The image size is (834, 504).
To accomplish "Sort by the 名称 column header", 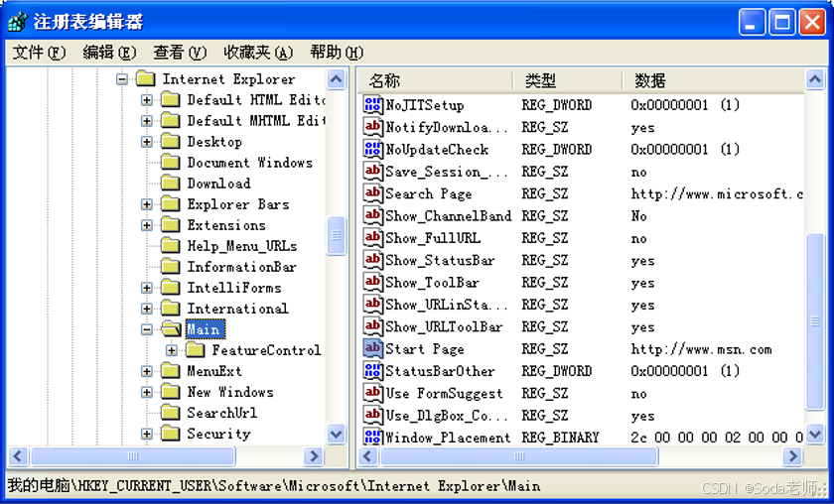I will [436, 80].
